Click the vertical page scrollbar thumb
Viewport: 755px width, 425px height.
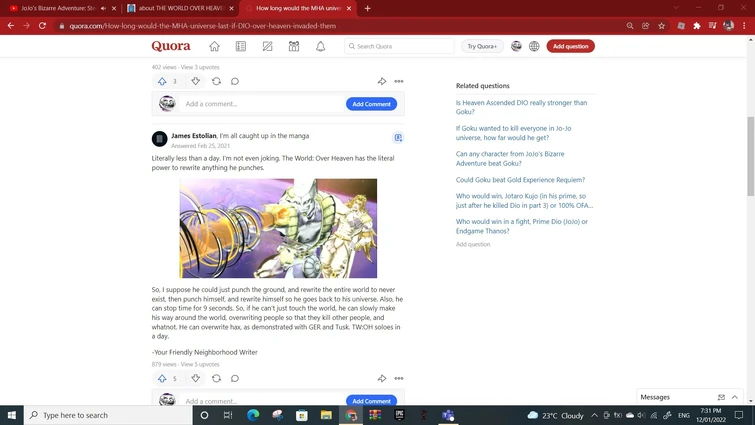tap(750, 156)
